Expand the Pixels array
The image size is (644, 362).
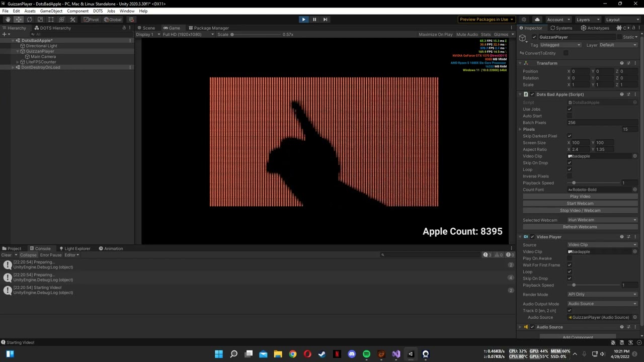pos(521,130)
